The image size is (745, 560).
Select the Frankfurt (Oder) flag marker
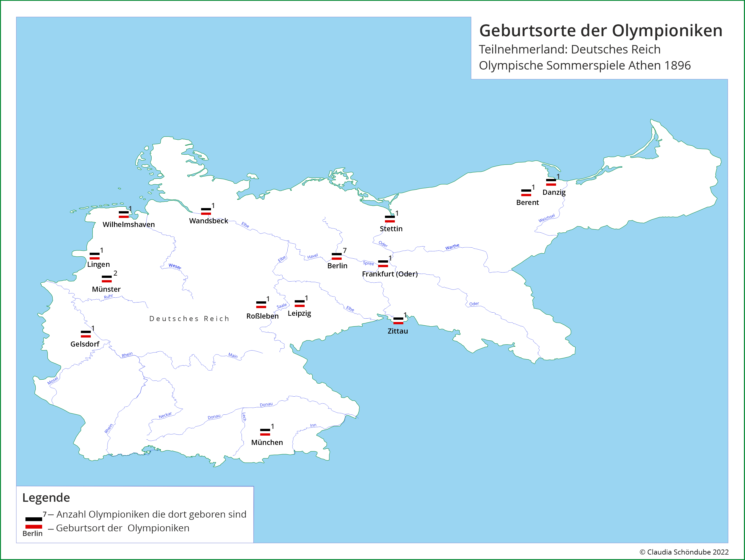[x=383, y=264]
